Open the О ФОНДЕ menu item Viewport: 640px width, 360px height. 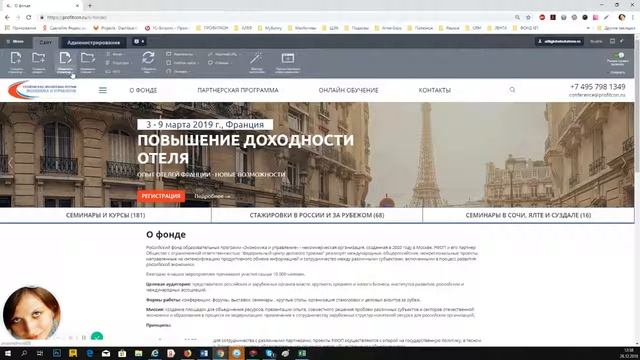coord(143,90)
